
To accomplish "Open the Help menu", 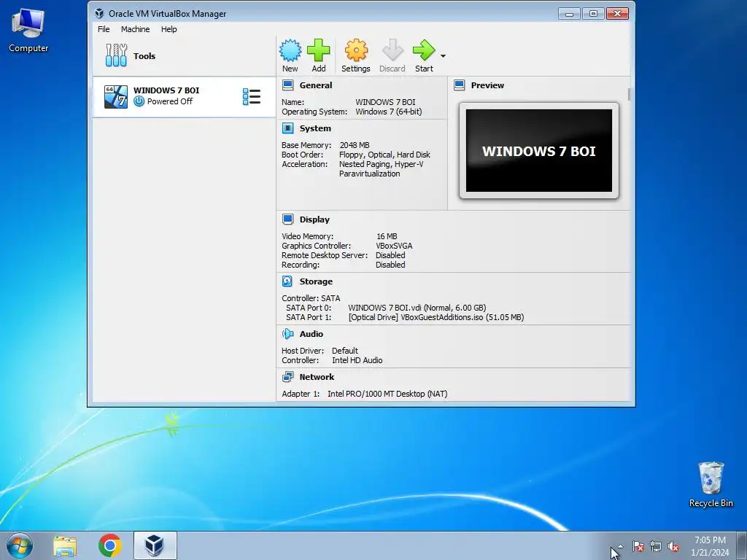I will click(169, 29).
